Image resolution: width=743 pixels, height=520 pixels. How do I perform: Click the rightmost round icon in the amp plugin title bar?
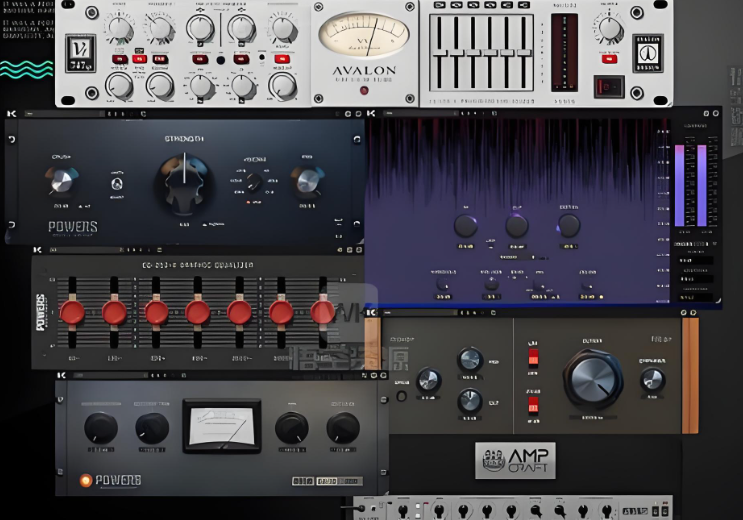click(693, 312)
